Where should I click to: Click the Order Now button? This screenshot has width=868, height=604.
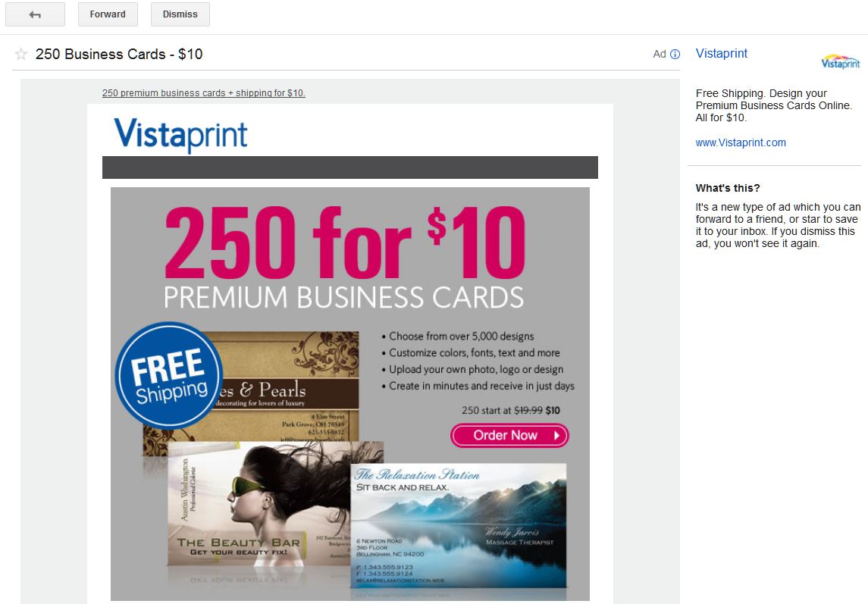(x=509, y=435)
